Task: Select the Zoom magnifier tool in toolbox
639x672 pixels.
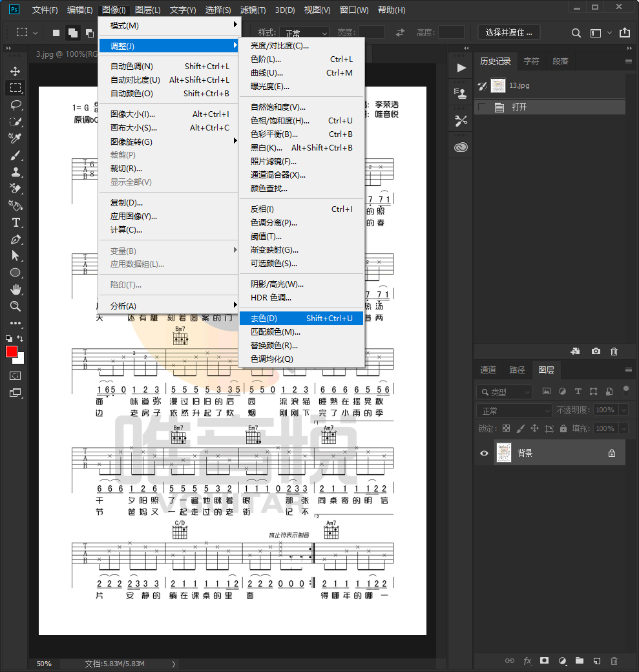Action: (16, 306)
